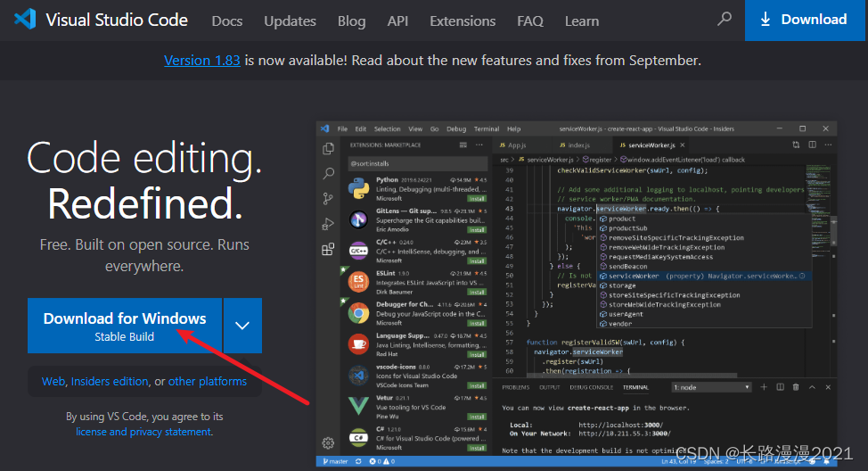Open the Extensions panel more actions ellipsis
This screenshot has width=868, height=471.
pyautogui.click(x=479, y=145)
